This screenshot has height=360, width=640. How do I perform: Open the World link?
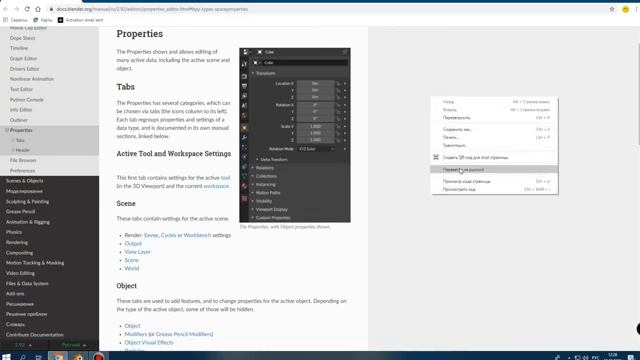coord(132,268)
